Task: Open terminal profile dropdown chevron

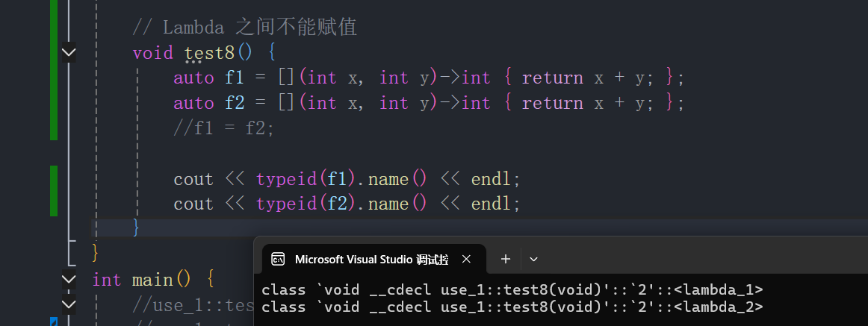Action: pos(533,259)
